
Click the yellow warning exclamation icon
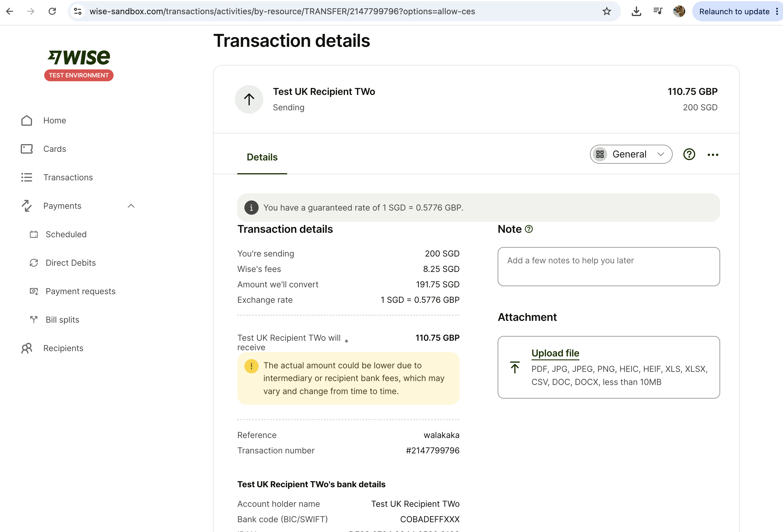point(251,366)
